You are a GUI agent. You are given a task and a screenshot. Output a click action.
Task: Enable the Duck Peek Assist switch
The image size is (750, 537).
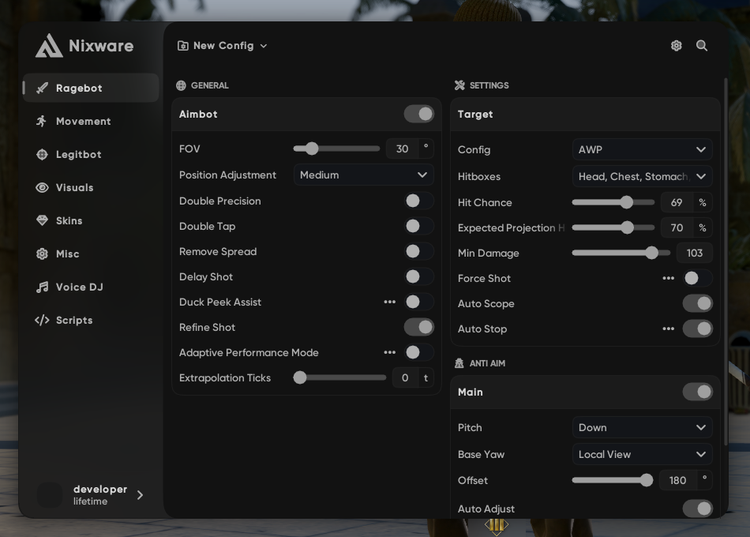pos(419,302)
